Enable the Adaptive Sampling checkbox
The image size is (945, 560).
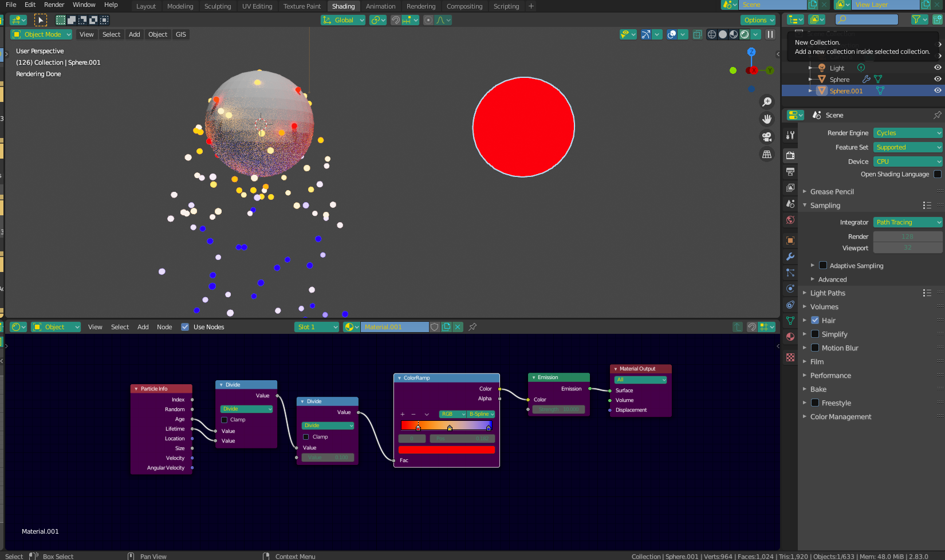(823, 265)
